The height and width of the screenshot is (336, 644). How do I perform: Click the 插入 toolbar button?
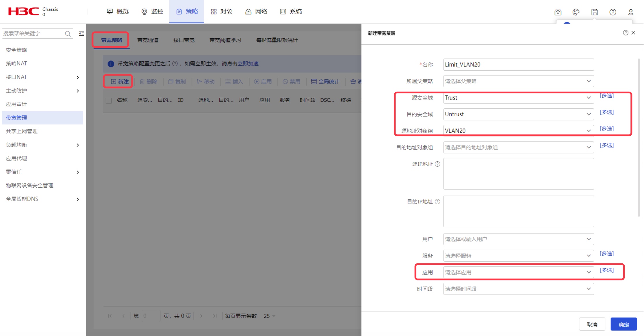click(234, 82)
